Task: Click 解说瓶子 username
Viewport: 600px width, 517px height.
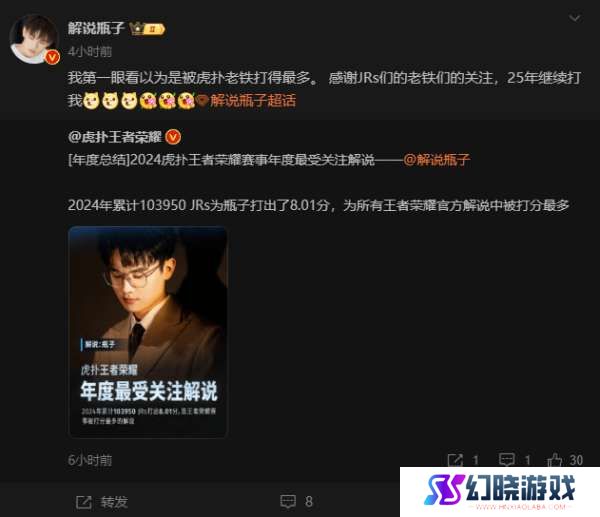Action: coord(96,28)
